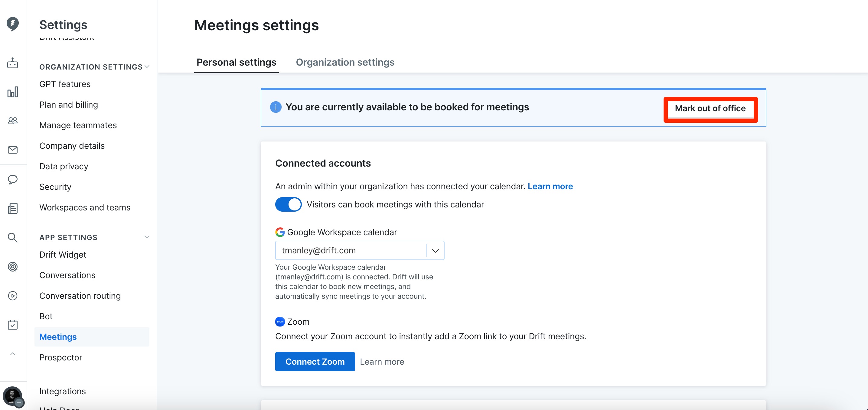The width and height of the screenshot is (868, 410).
Task: Open the calendar check meetings icon
Action: [13, 325]
